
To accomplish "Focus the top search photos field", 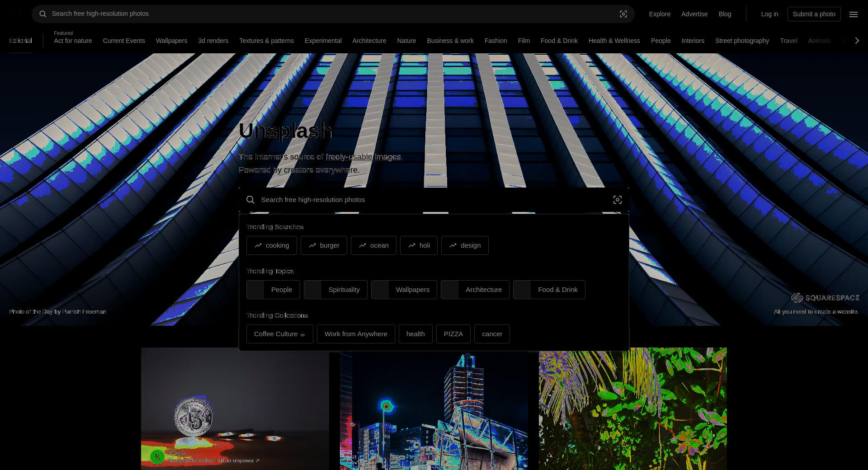I will click(x=332, y=14).
